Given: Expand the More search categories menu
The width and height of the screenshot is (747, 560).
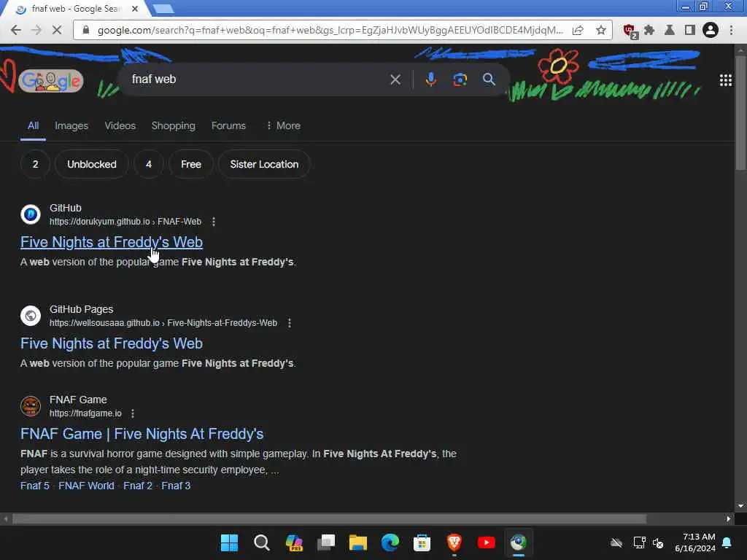Looking at the screenshot, I should pyautogui.click(x=284, y=125).
